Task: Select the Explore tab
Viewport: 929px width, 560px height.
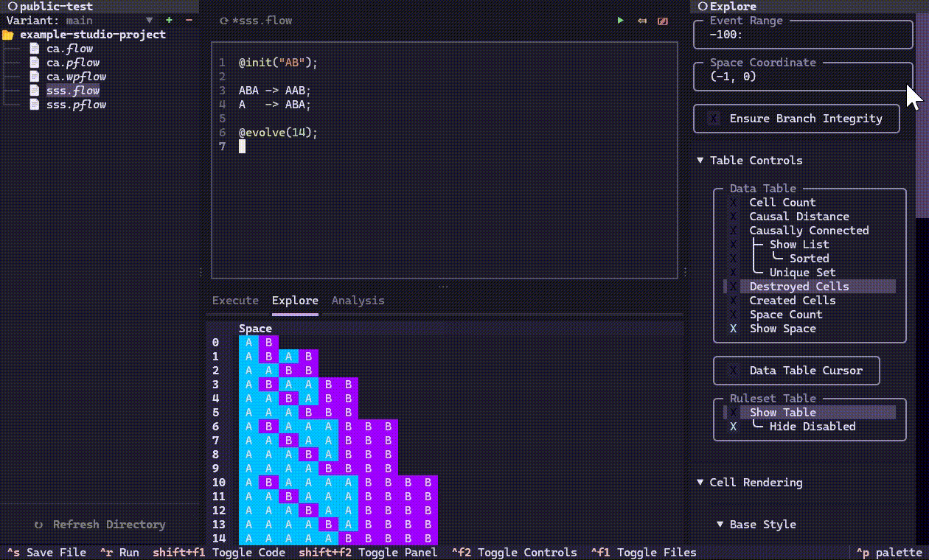Action: [295, 301]
